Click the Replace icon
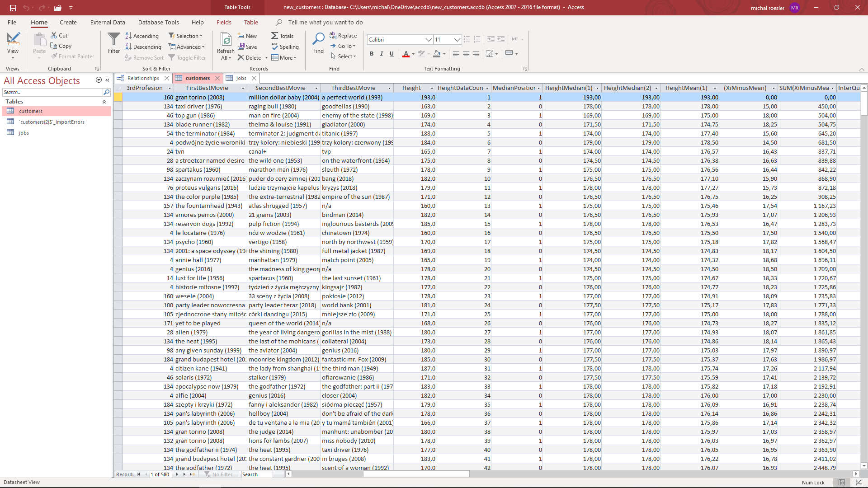868x488 pixels. pos(333,35)
